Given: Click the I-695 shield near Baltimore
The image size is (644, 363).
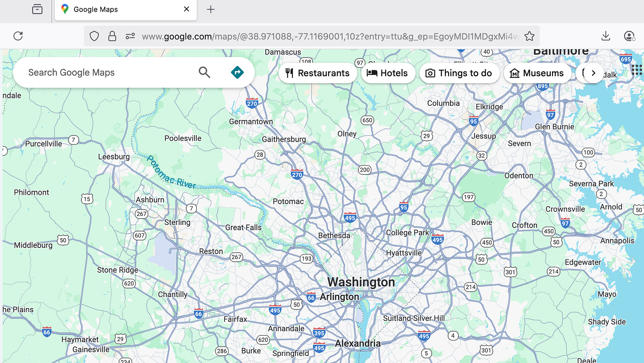Looking at the screenshot, I should 626,58.
